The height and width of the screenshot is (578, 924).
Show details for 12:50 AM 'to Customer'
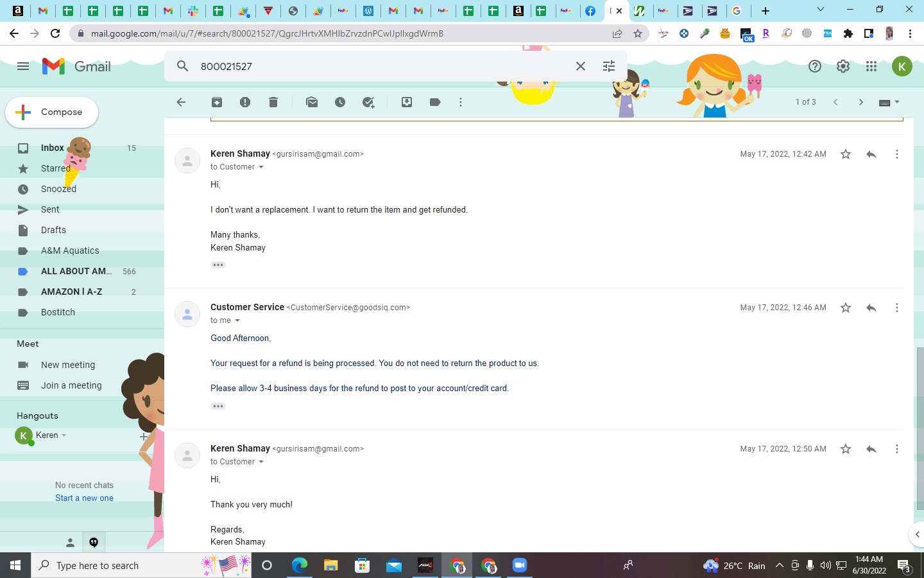[x=261, y=462]
